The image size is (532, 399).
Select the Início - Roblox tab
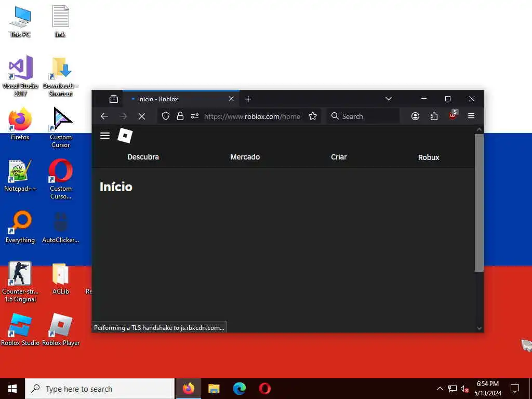[x=181, y=99]
